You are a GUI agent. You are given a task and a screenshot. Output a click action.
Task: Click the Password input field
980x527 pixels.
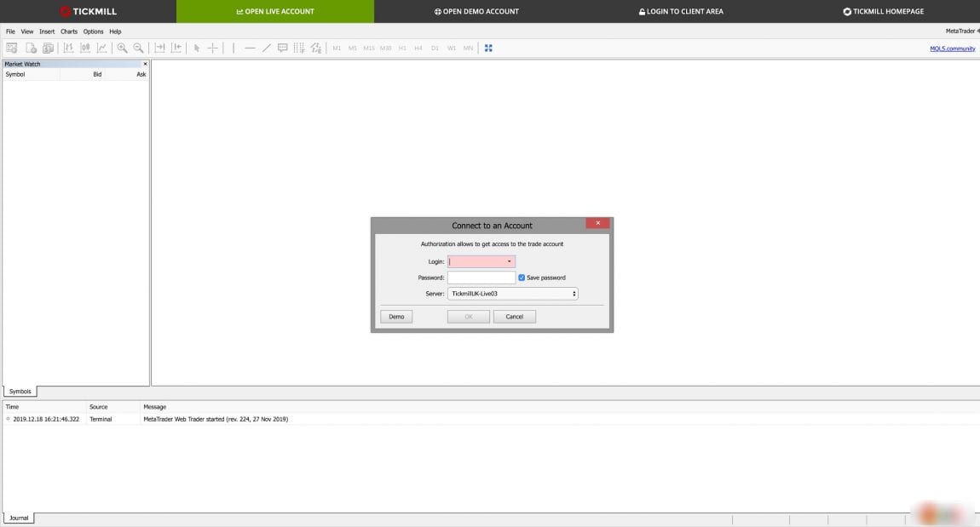pyautogui.click(x=481, y=278)
